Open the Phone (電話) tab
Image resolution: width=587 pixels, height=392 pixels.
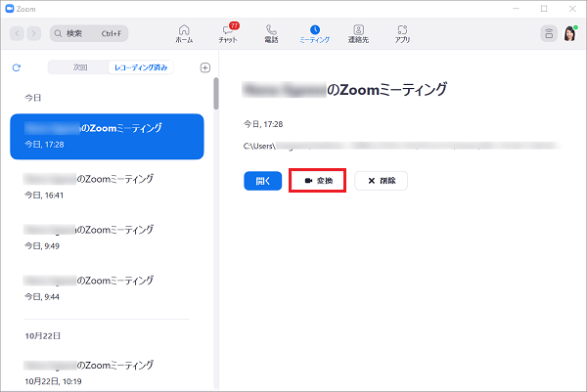271,33
